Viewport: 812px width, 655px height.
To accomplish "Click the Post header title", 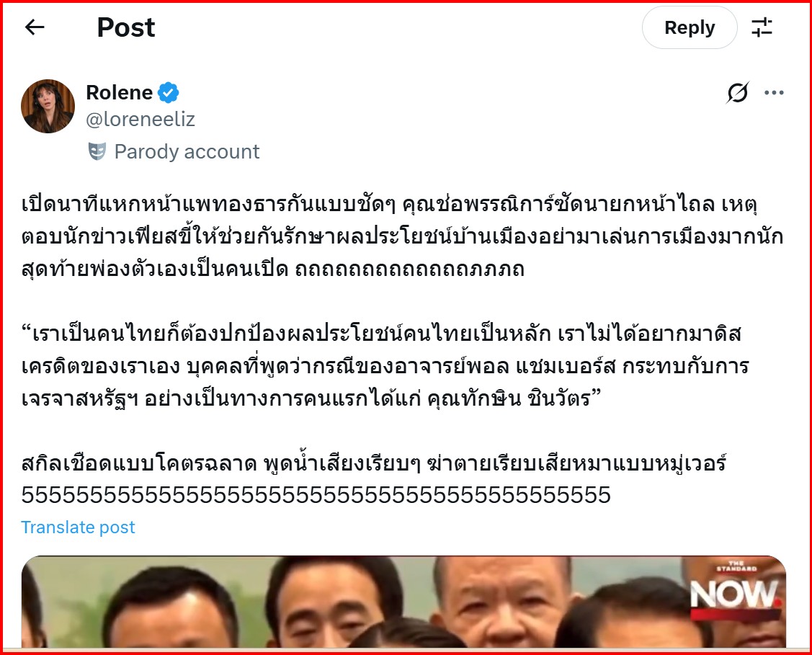I will tap(126, 27).
